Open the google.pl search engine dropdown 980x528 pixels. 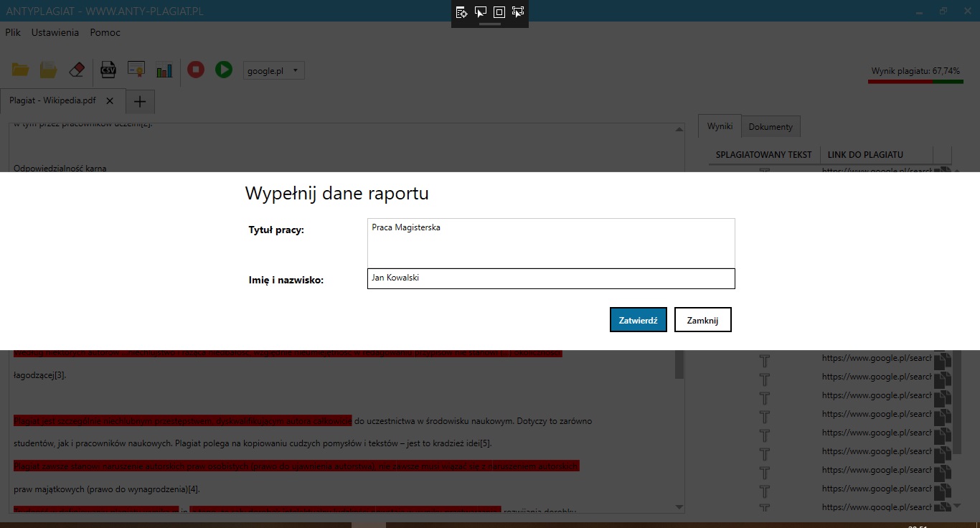pyautogui.click(x=274, y=70)
